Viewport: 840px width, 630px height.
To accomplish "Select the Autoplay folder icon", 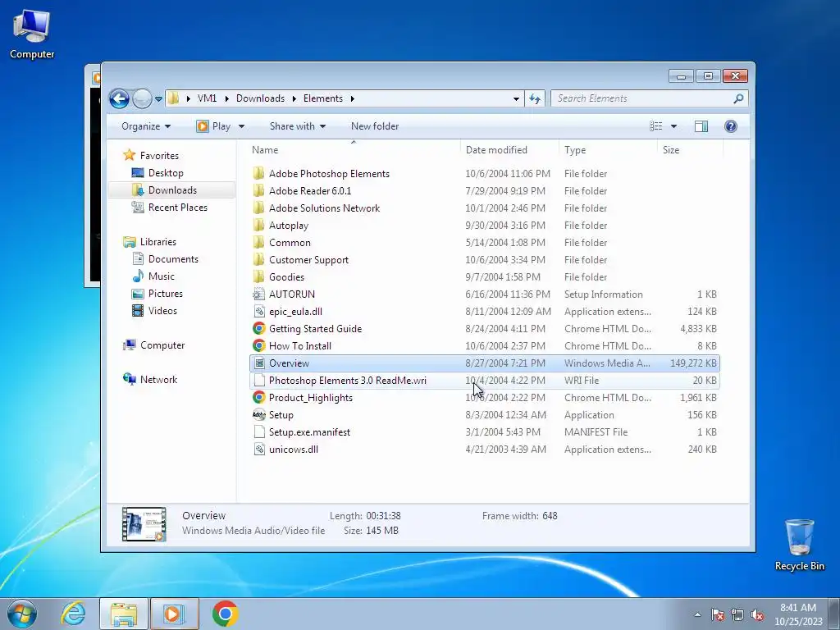I will pyautogui.click(x=258, y=226).
